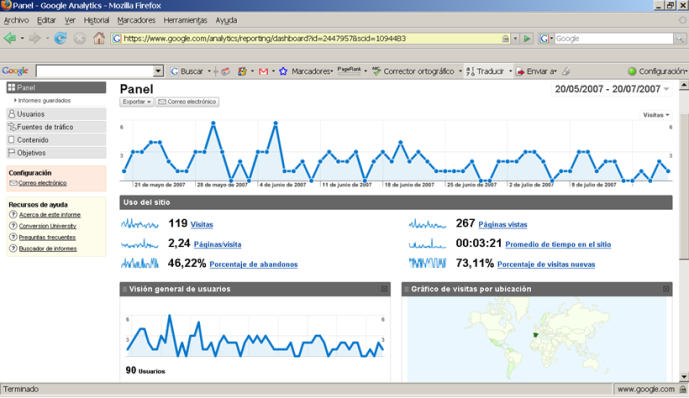Click the Porcentaje de abandonos sparkline
This screenshot has width=689, height=398.
pyautogui.click(x=140, y=264)
